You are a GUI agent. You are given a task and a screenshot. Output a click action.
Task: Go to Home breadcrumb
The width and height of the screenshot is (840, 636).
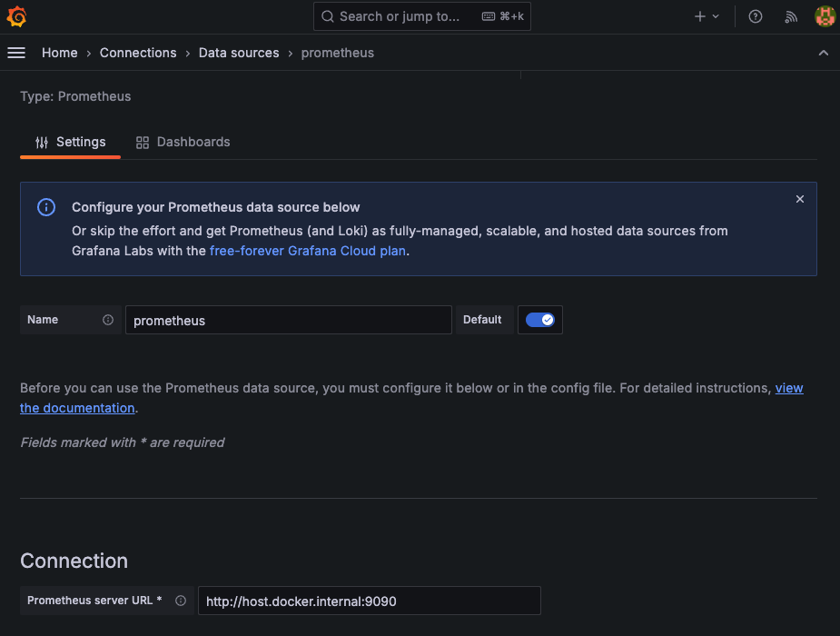[60, 53]
